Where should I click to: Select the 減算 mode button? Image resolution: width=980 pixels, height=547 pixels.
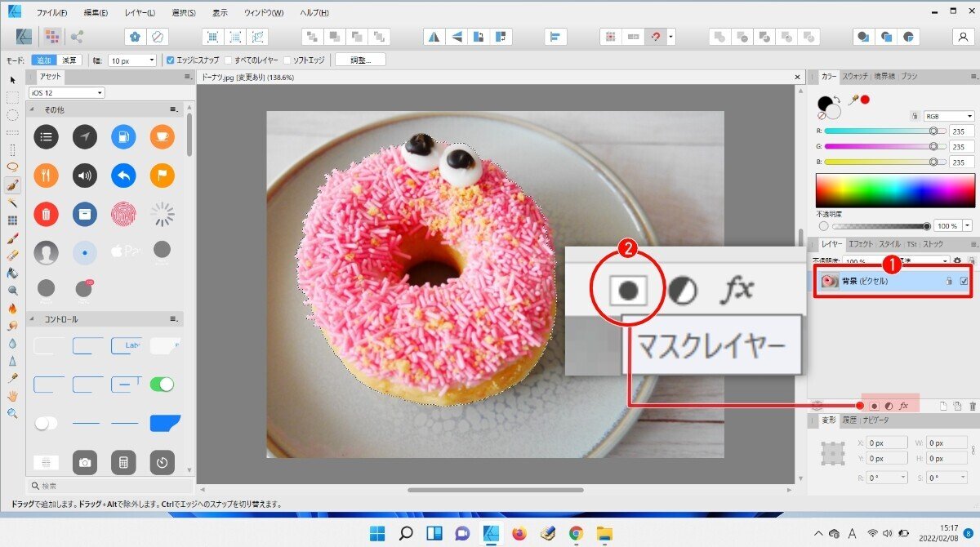tap(69, 59)
